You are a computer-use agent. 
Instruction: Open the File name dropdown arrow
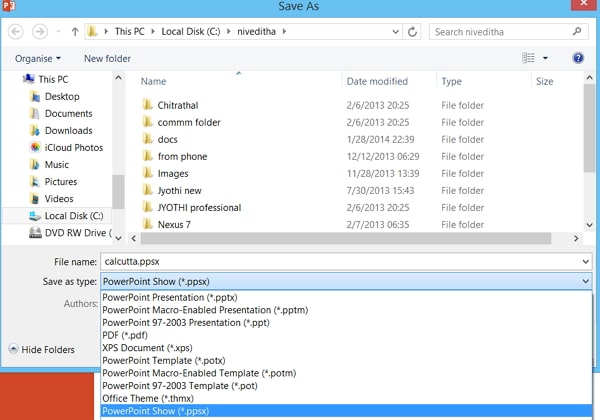(584, 261)
